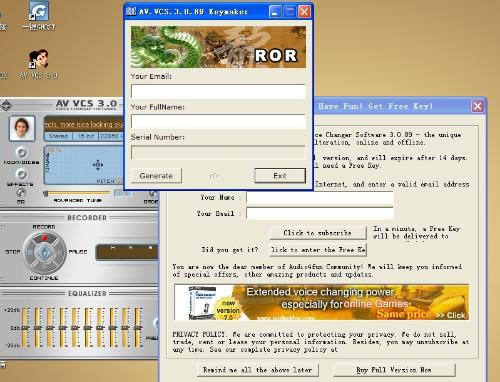Stop recording using the Stop dial segment
This screenshot has width=500, height=382.
tap(29, 252)
